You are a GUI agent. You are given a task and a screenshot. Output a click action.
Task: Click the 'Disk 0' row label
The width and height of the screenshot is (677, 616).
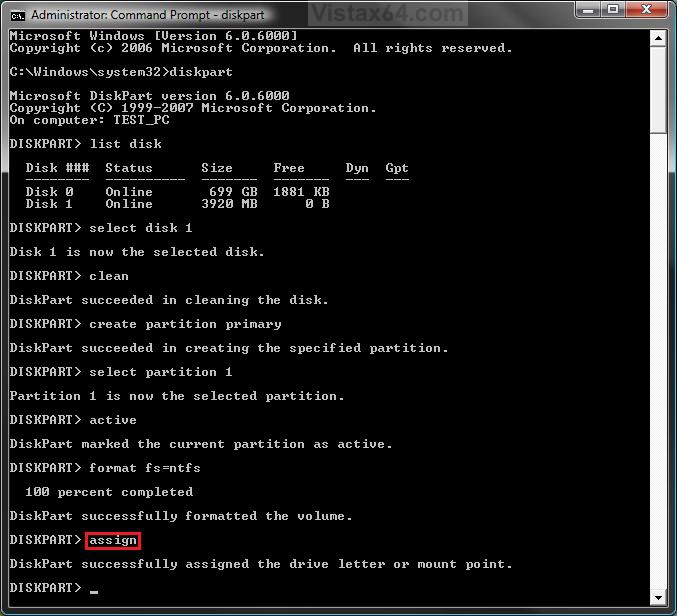click(x=49, y=192)
